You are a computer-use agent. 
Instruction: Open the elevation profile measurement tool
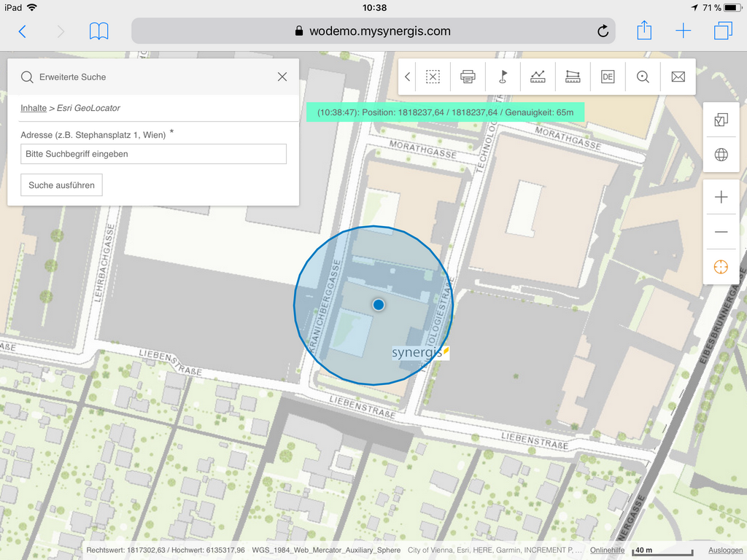click(x=538, y=77)
